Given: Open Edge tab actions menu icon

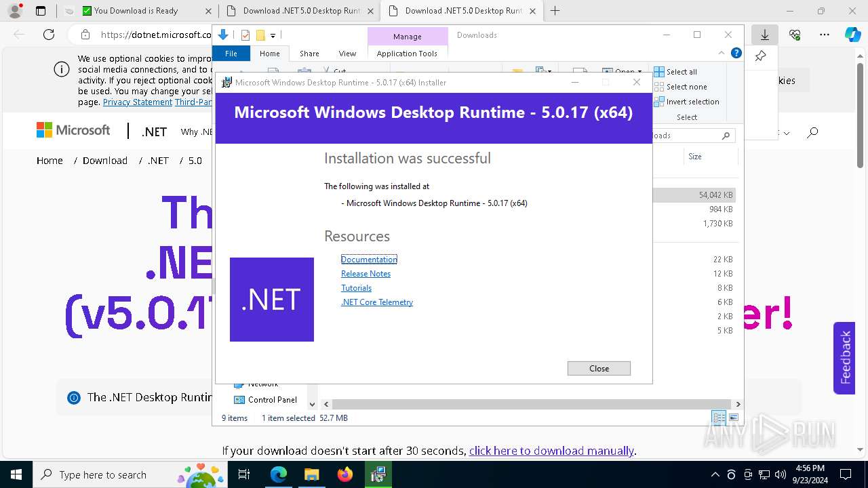Looking at the screenshot, I should (x=41, y=11).
